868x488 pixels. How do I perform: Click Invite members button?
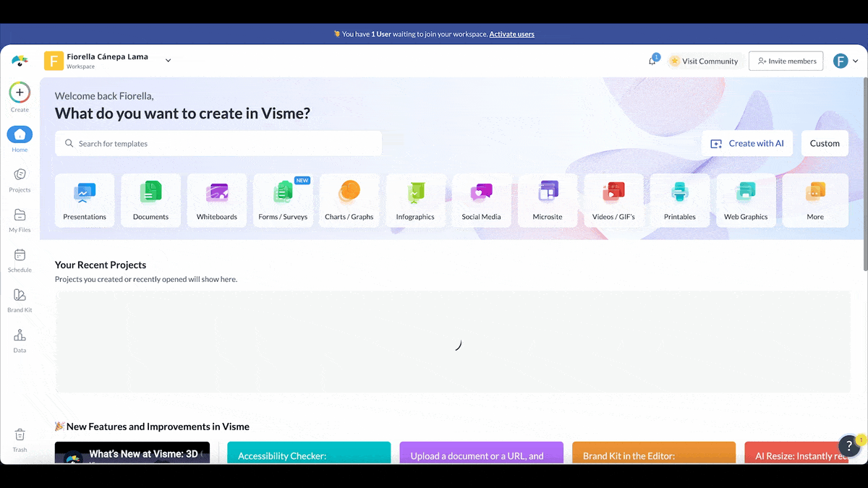[x=786, y=61]
